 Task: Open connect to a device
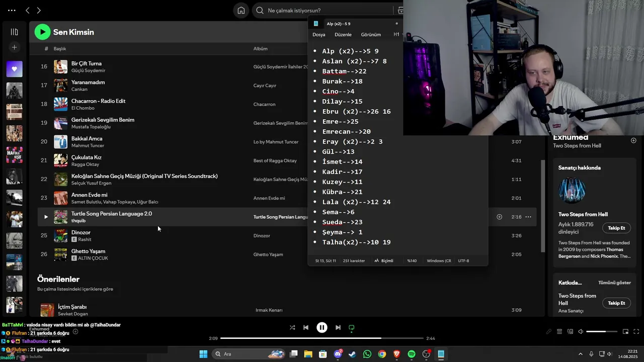[570, 331]
